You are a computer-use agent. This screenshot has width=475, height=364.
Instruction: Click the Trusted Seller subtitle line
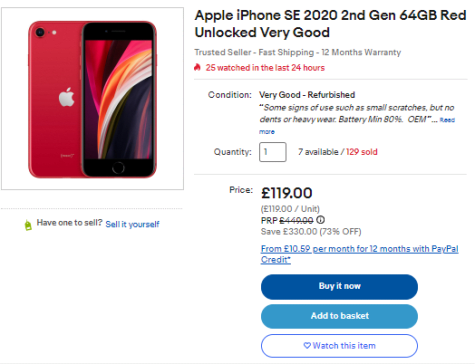[x=298, y=52]
